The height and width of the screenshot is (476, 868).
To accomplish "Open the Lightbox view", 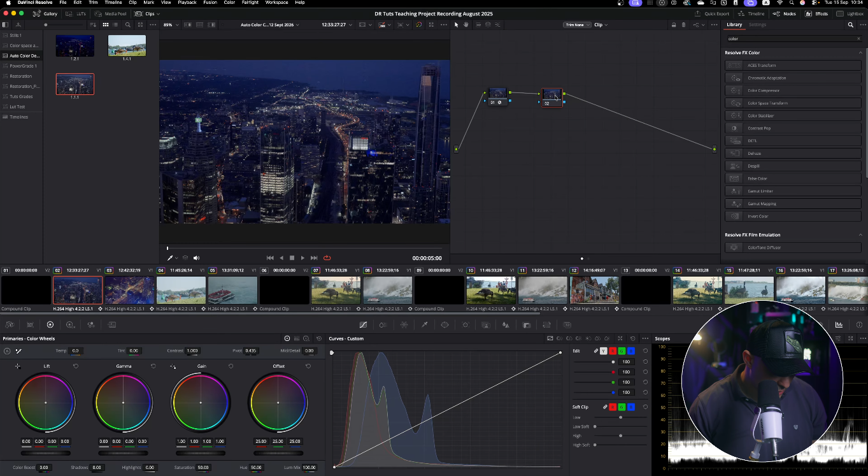I will [x=850, y=13].
